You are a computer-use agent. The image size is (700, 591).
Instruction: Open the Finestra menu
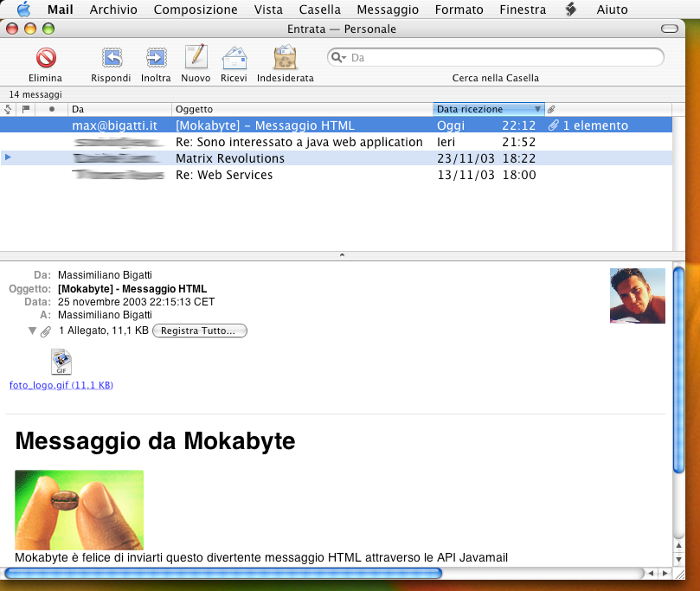[x=523, y=10]
